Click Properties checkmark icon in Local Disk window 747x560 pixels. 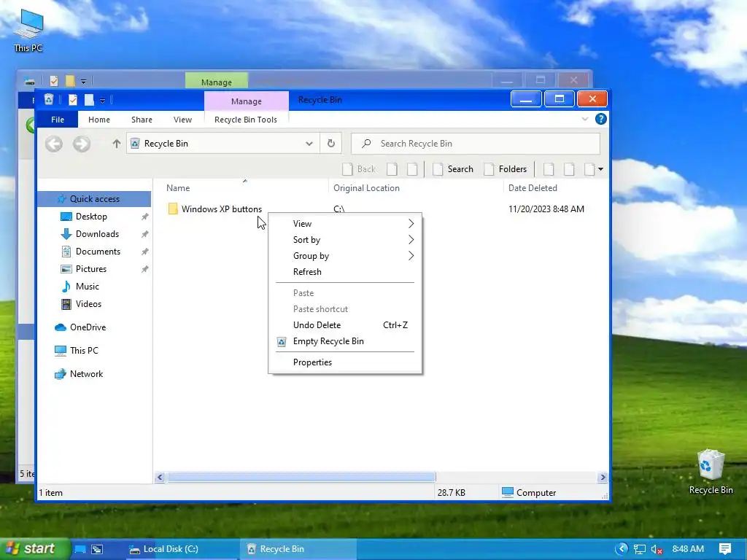pos(54,81)
